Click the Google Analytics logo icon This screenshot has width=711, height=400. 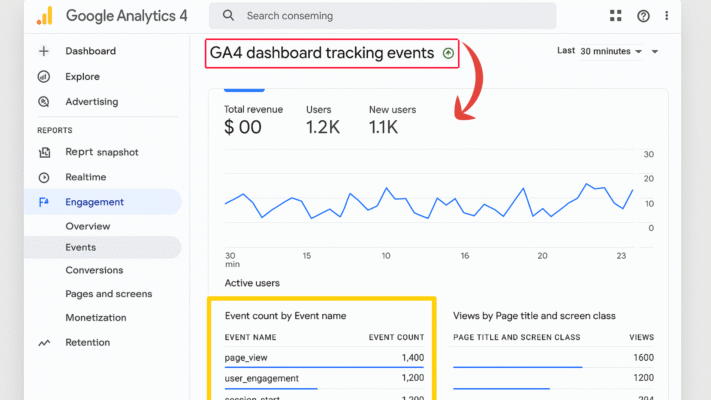click(x=45, y=16)
